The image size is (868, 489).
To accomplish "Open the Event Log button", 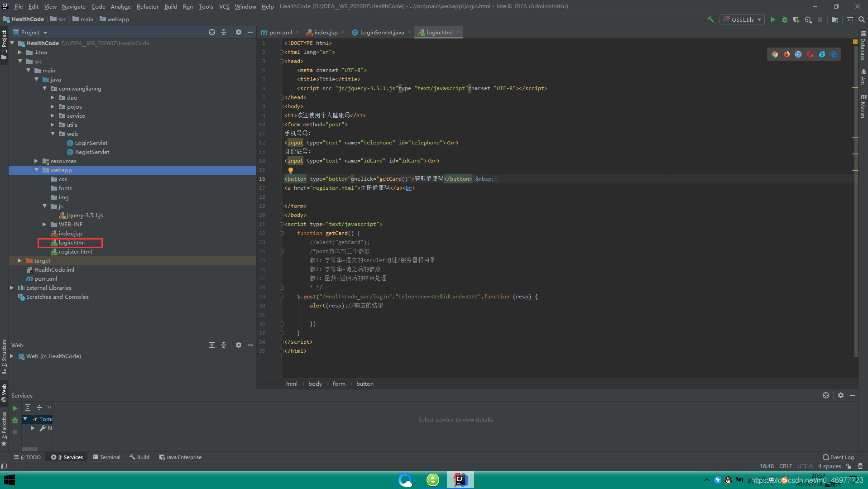I will (x=838, y=457).
